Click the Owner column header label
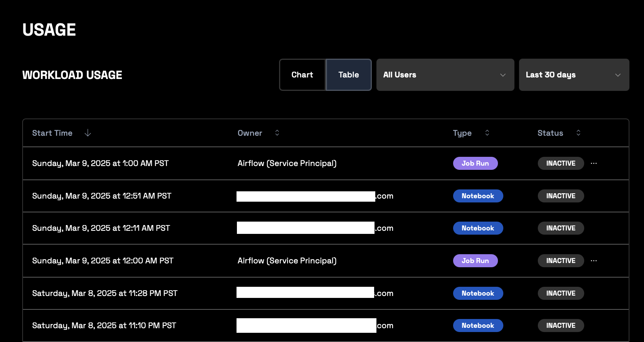 tap(250, 133)
